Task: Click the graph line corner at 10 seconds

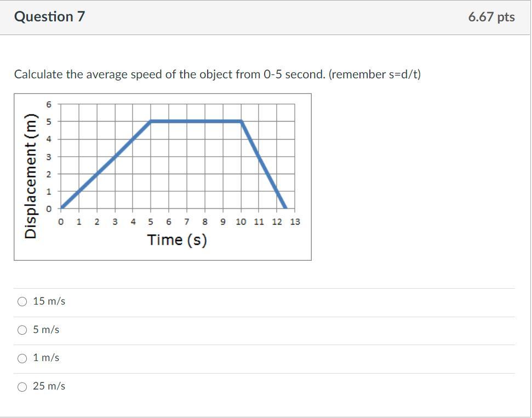Action: pyautogui.click(x=241, y=121)
